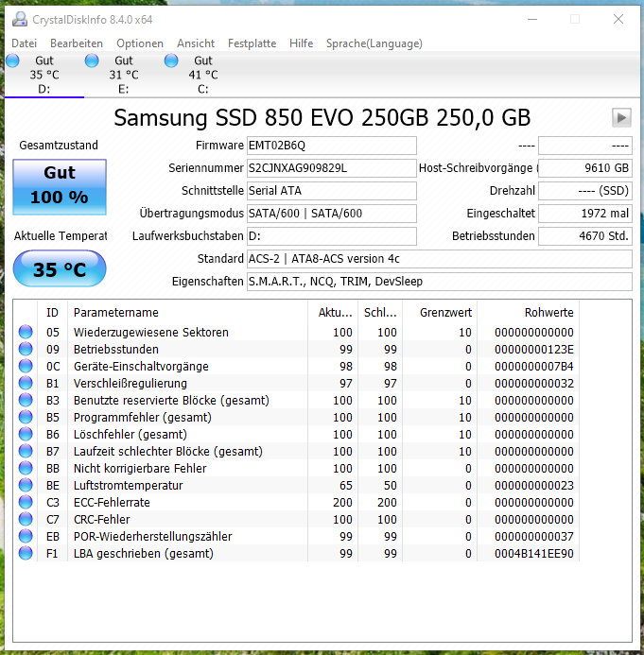The image size is (644, 655).
Task: Open the Festplatte menu
Action: 252,43
